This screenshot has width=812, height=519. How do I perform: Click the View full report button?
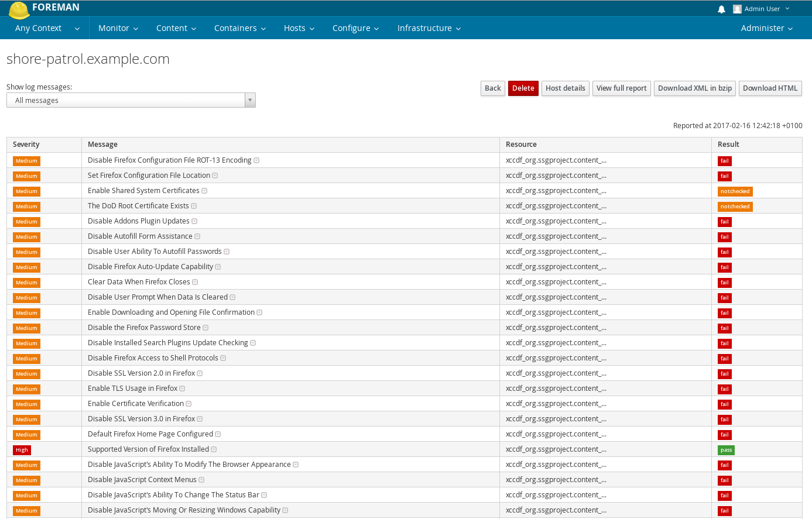[621, 88]
